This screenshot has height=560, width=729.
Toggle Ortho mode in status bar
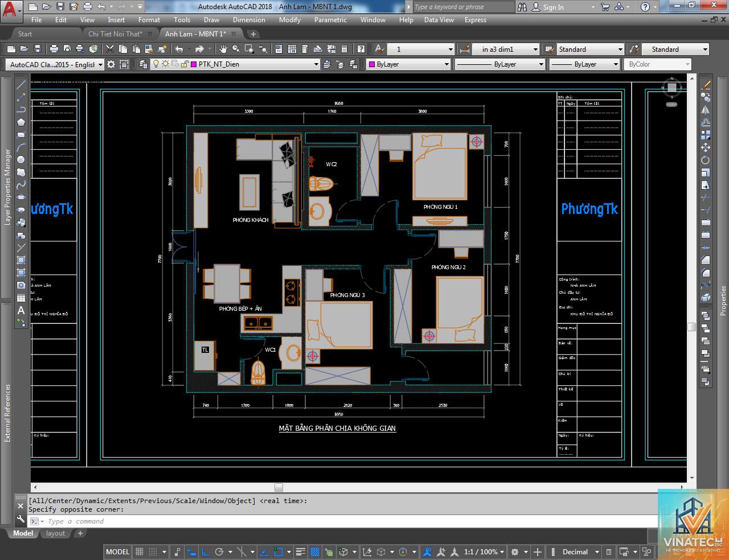pyautogui.click(x=206, y=551)
